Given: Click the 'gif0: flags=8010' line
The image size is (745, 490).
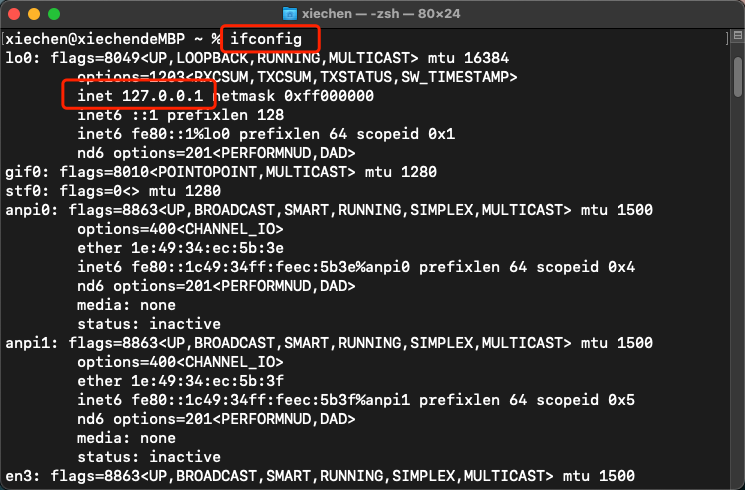Looking at the screenshot, I should click(x=221, y=172).
